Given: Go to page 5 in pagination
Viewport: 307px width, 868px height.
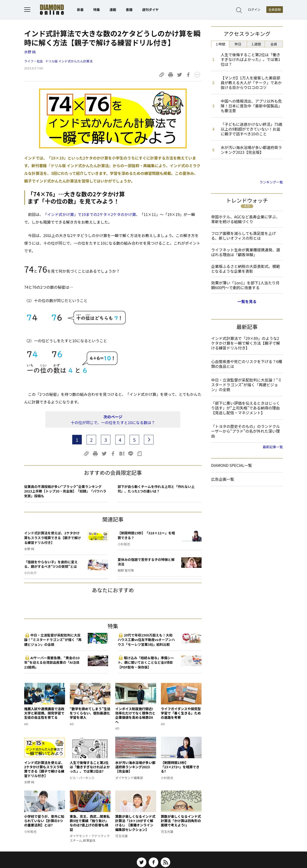Looking at the screenshot, I should click(134, 440).
